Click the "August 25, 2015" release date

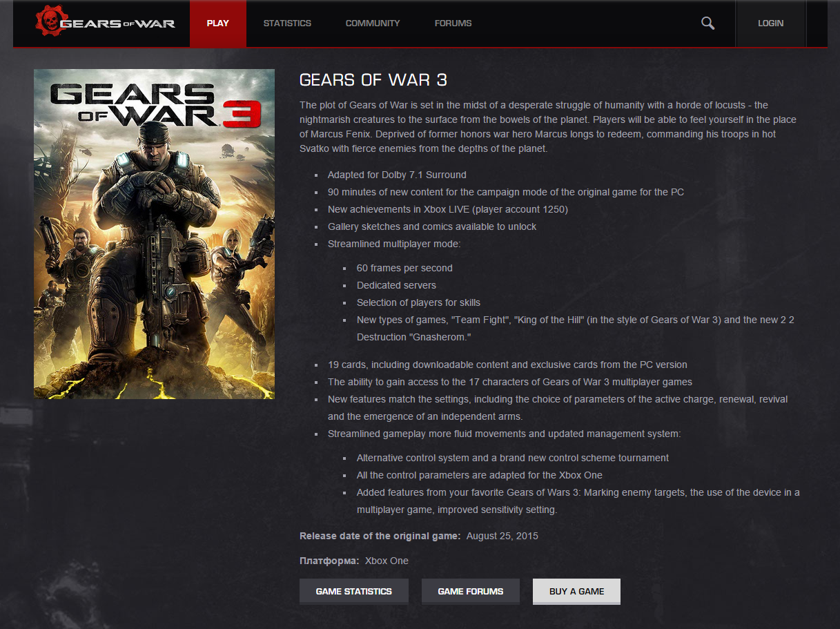[502, 536]
